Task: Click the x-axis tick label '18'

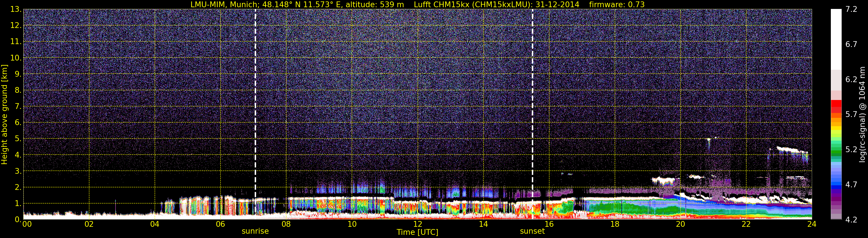Action: coord(614,224)
